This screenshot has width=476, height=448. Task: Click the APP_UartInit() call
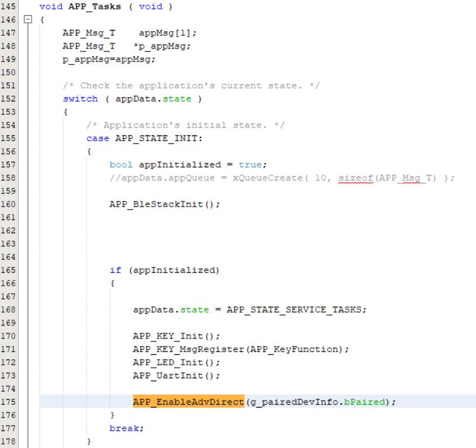pyautogui.click(x=176, y=375)
